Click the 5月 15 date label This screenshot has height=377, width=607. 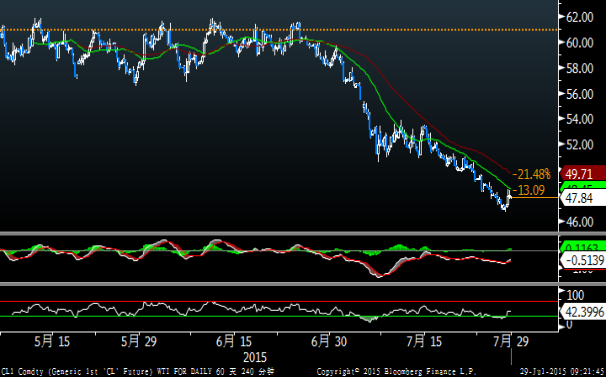(x=52, y=341)
